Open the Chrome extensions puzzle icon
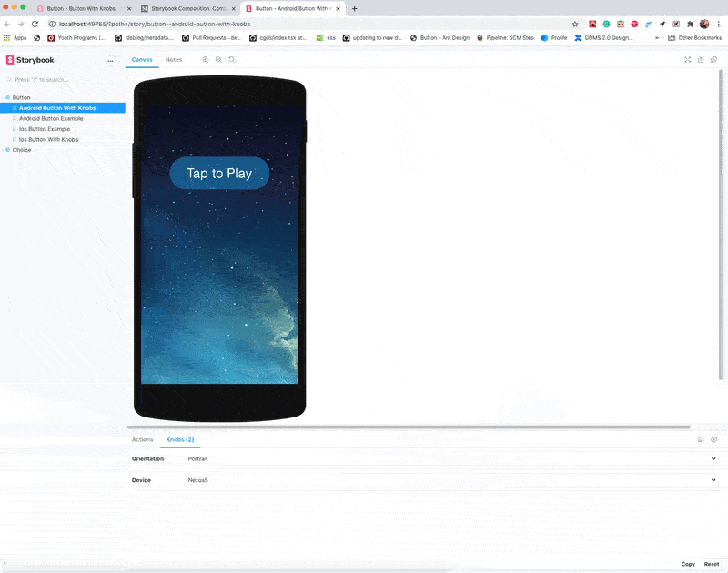 point(691,25)
